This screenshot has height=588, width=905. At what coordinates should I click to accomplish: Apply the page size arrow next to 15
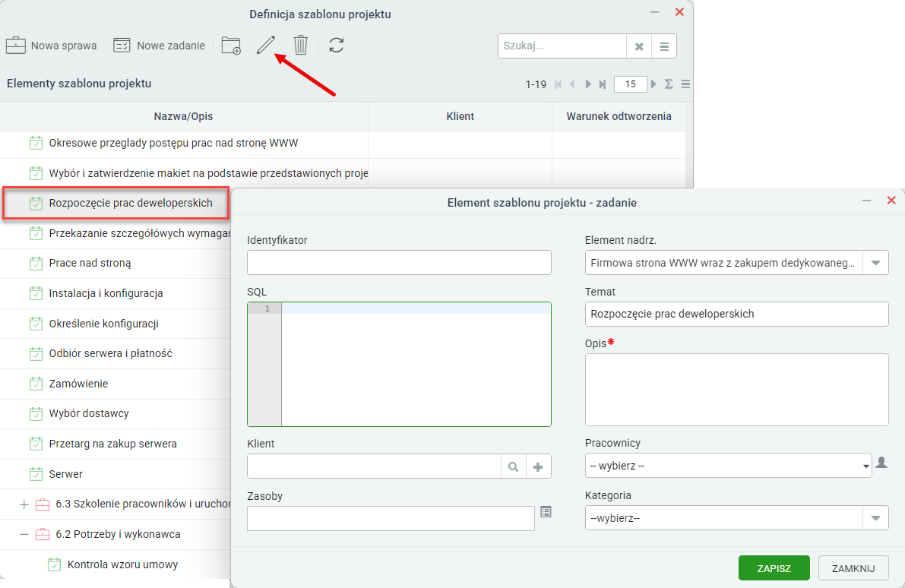(653, 84)
